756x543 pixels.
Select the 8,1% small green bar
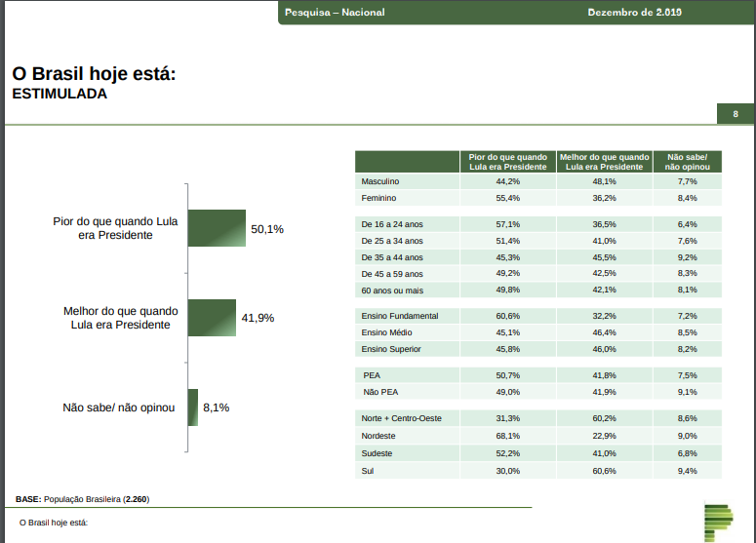coord(193,407)
